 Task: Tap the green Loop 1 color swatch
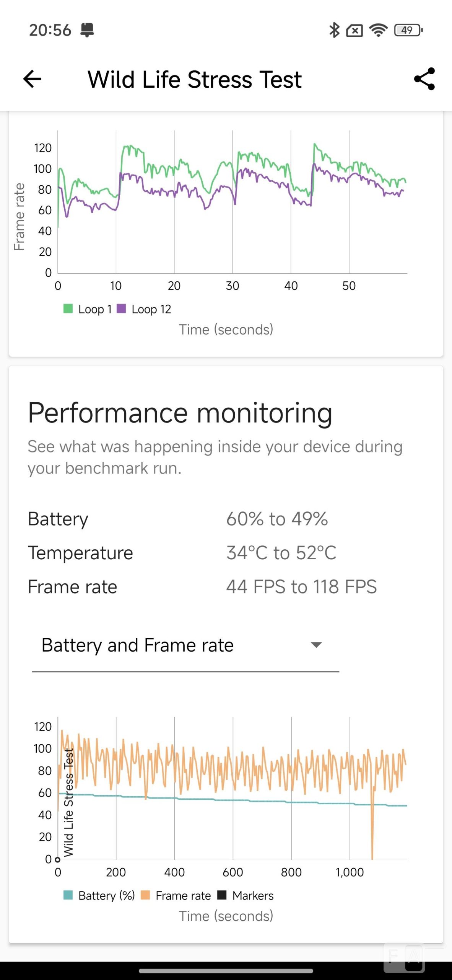(68, 309)
